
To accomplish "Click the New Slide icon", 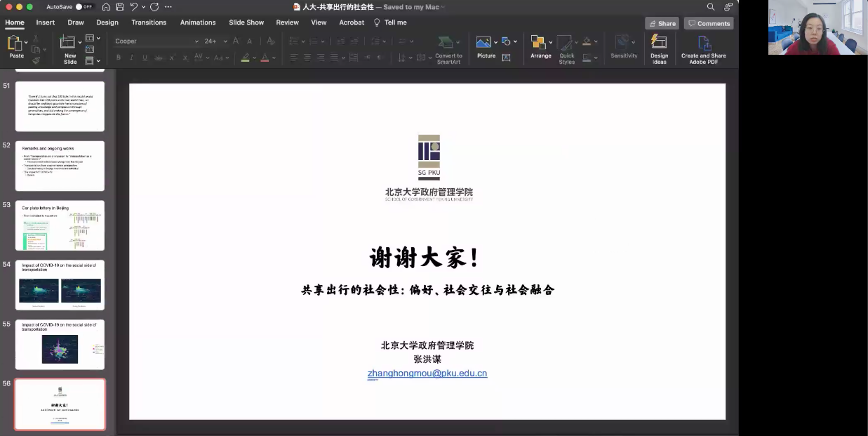I will click(x=69, y=45).
